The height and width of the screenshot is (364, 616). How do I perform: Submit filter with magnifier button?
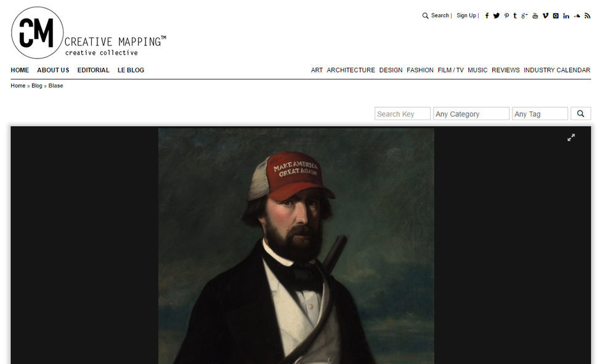(581, 114)
